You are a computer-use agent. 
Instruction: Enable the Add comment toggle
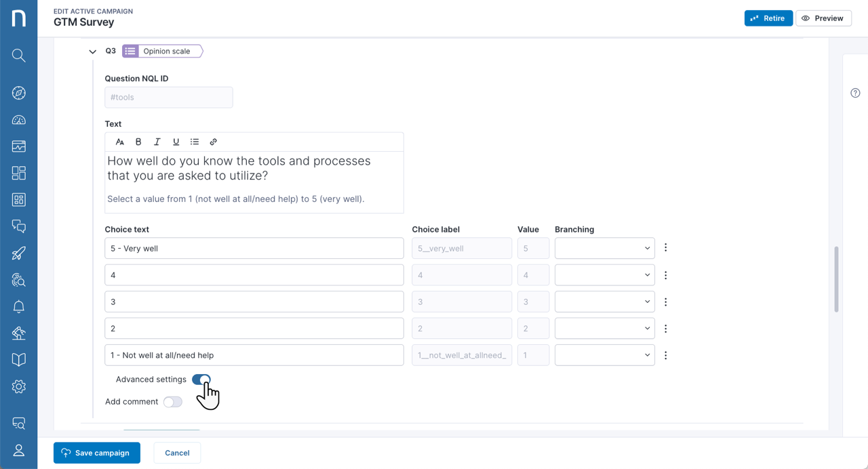coord(172,401)
